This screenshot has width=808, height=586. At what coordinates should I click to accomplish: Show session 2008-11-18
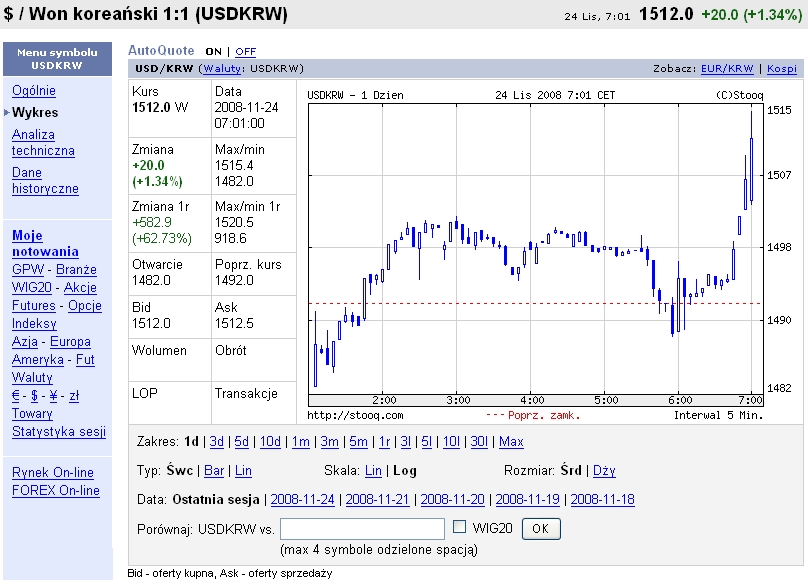(x=602, y=499)
